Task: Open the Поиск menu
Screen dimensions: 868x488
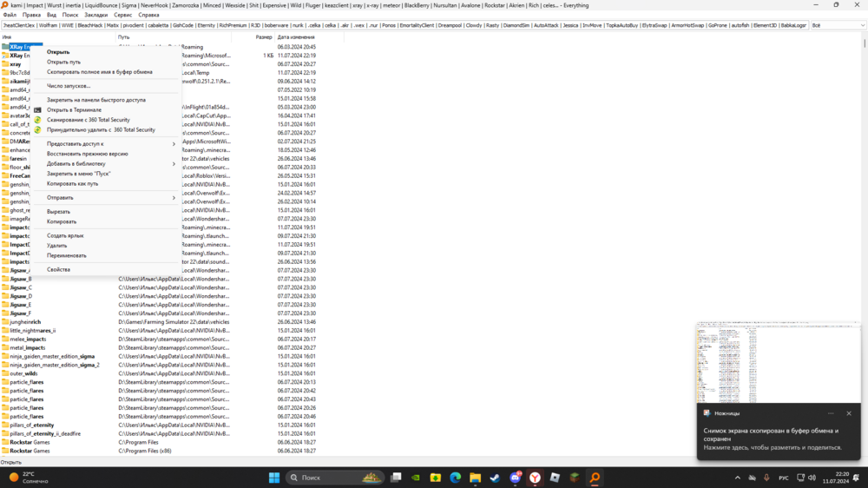Action: [70, 15]
